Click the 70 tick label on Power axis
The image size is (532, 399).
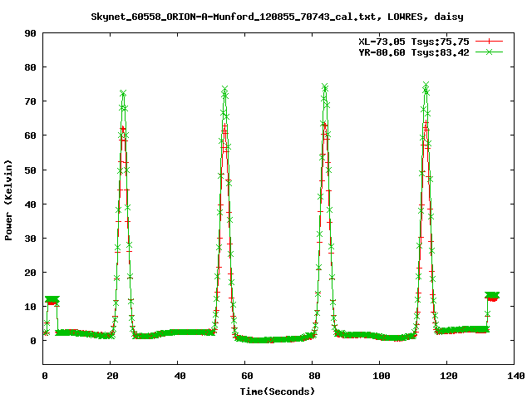click(30, 101)
